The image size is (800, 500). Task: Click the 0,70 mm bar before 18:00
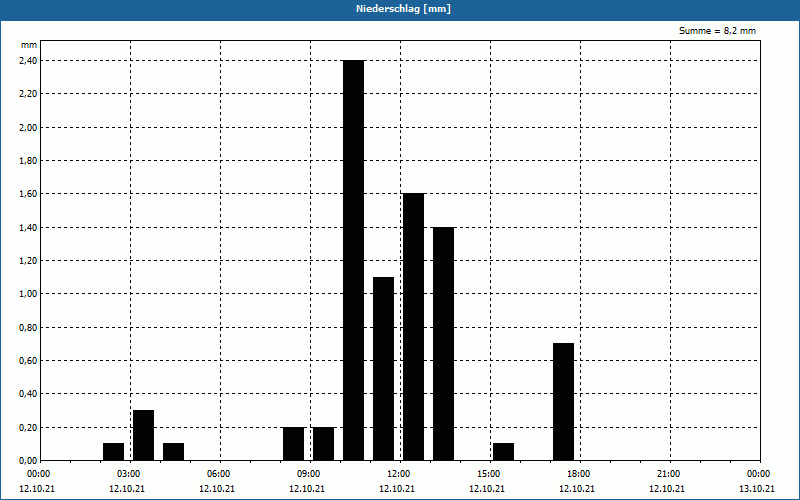(x=563, y=402)
